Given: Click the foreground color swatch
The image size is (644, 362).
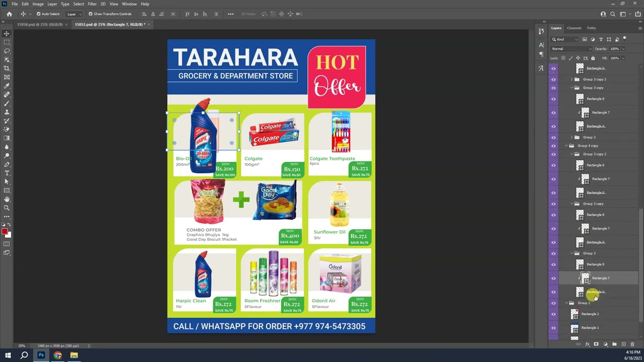Looking at the screenshot, I should [x=5, y=232].
